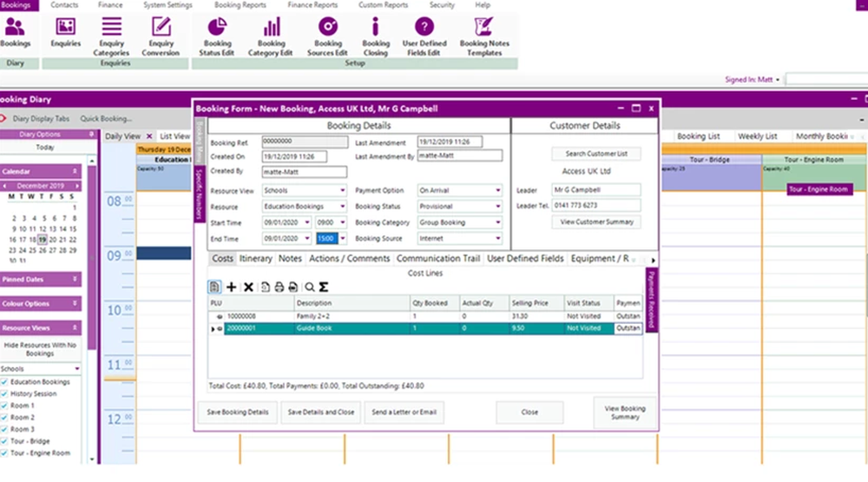Click the magnifier search icon in cost lines
Image resolution: width=868 pixels, height=482 pixels.
tap(310, 287)
